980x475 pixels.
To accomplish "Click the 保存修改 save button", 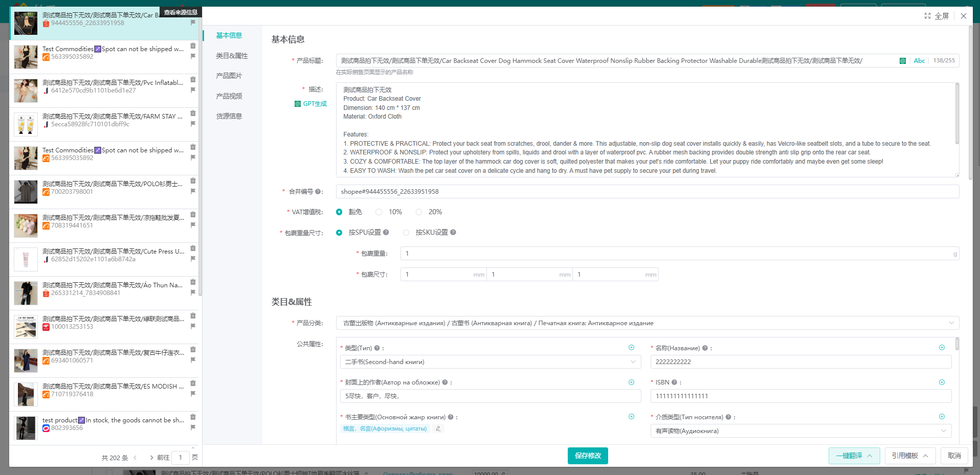I will click(x=587, y=456).
